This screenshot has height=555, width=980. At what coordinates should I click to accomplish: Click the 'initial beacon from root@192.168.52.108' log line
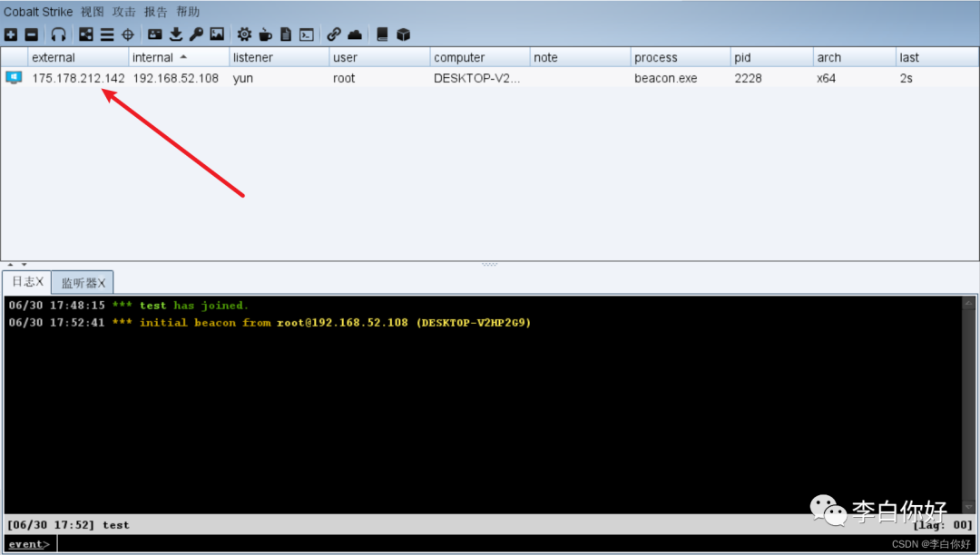[x=269, y=323]
